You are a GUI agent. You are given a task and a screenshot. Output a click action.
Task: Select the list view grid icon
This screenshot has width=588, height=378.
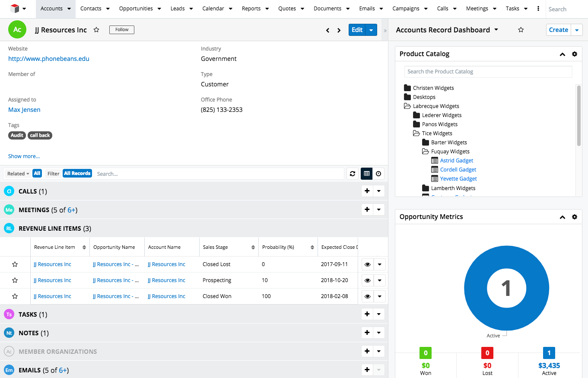366,174
